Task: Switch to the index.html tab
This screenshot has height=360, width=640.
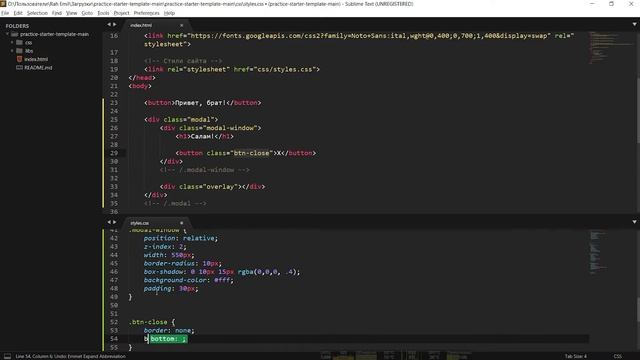Action: coord(141,25)
